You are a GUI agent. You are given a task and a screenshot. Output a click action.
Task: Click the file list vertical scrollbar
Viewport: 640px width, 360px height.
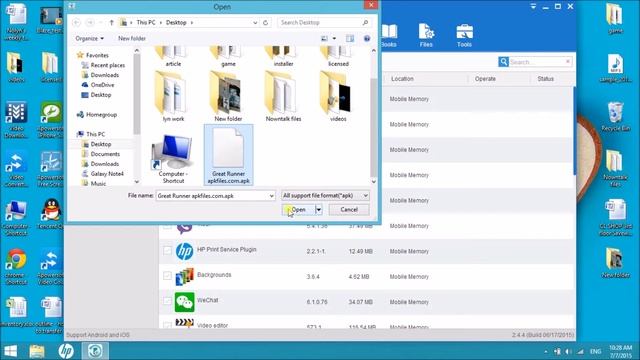click(373, 127)
